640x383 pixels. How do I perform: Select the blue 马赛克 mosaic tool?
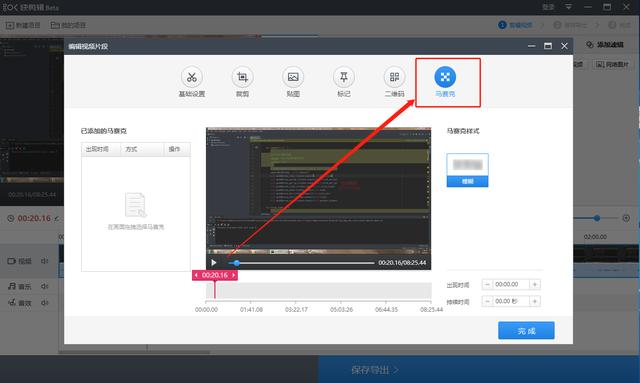click(445, 77)
